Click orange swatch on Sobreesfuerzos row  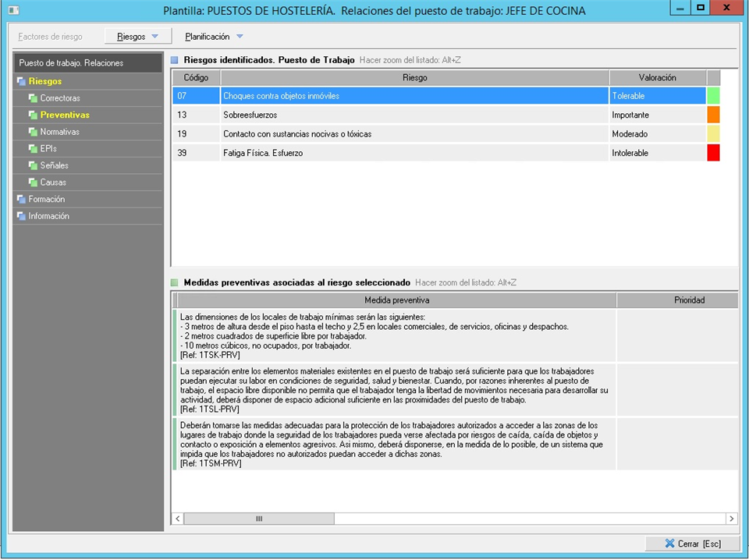[713, 115]
